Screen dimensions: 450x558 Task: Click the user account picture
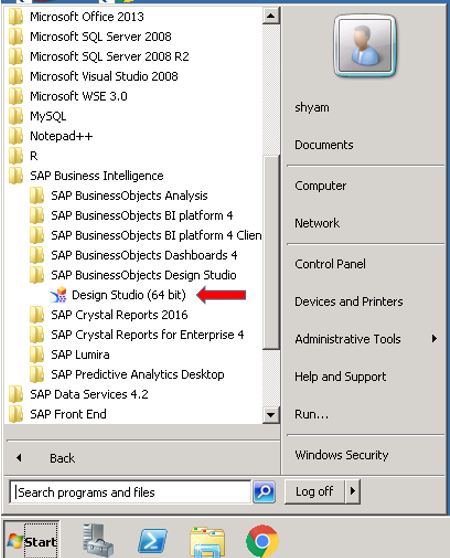(x=365, y=46)
